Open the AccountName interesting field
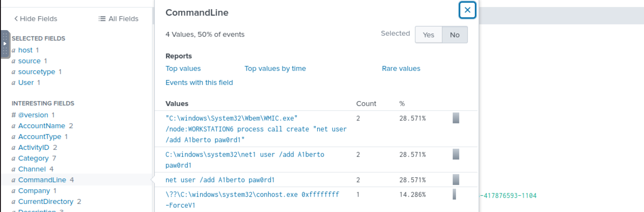 click(x=42, y=126)
